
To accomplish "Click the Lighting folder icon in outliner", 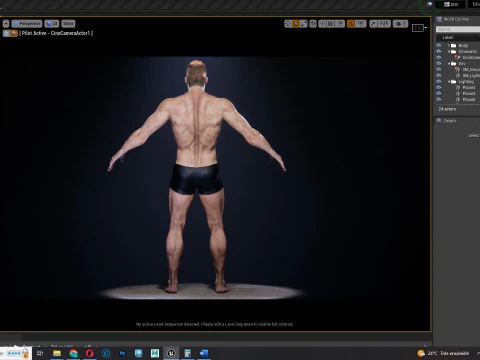I will 454,81.
